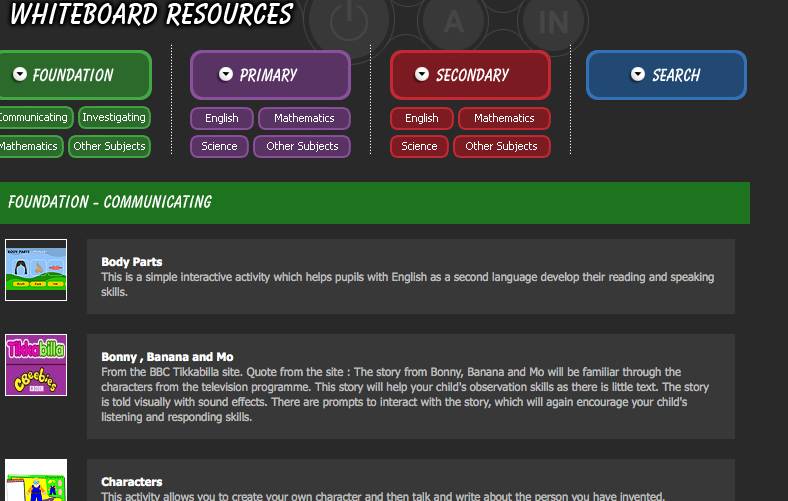
Task: Open Primary Science resources
Action: pyautogui.click(x=219, y=147)
